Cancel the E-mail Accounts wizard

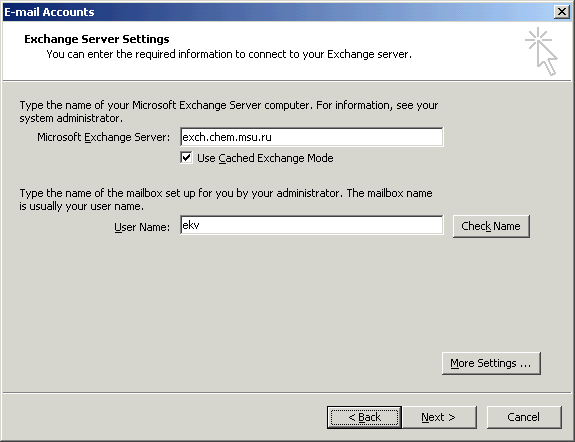(524, 417)
